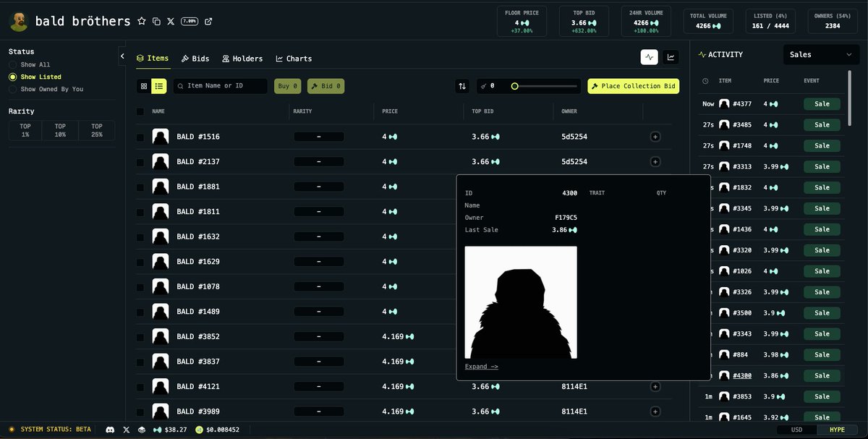The image size is (868, 439).
Task: Click the sweep slider handle
Action: click(514, 86)
